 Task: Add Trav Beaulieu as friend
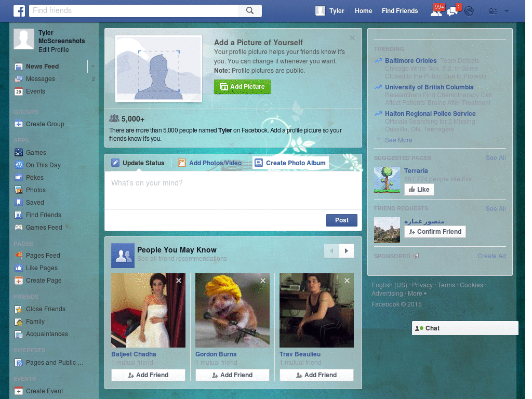316,375
